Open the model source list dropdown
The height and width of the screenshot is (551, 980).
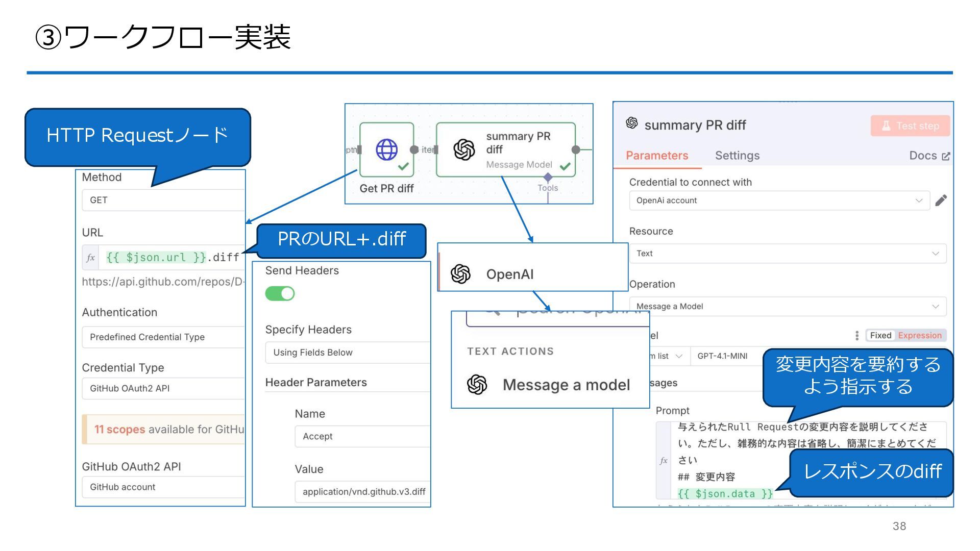coord(669,356)
